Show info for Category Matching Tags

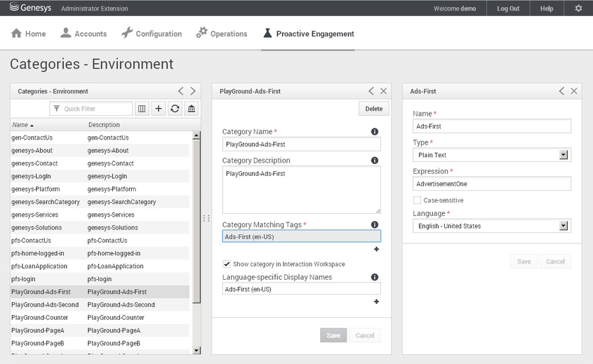pos(374,224)
